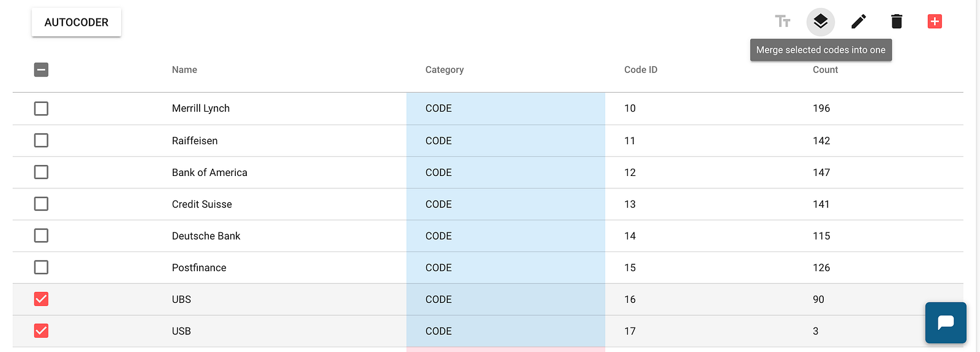The height and width of the screenshot is (352, 980).
Task: Enable the Credit Suisse row checkbox
Action: click(x=41, y=204)
